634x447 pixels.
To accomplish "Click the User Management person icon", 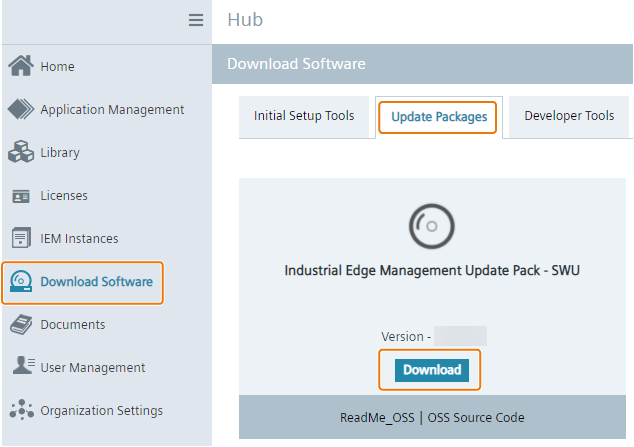I will 21,367.
